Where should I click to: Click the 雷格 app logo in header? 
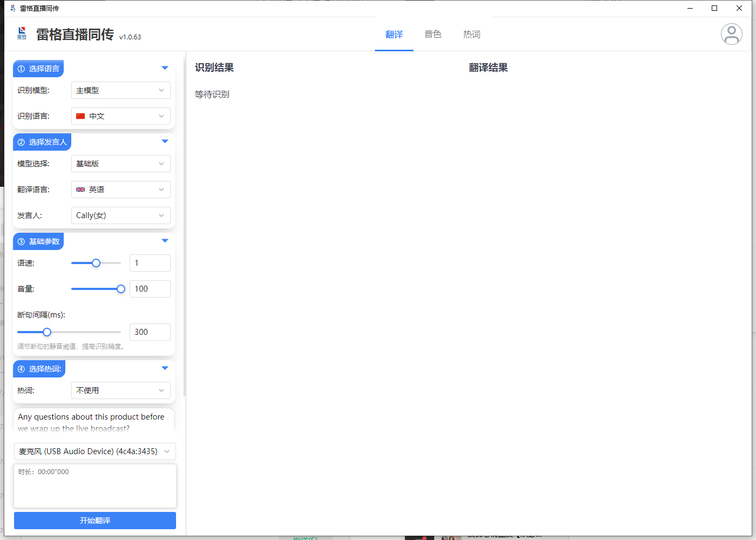tap(22, 33)
